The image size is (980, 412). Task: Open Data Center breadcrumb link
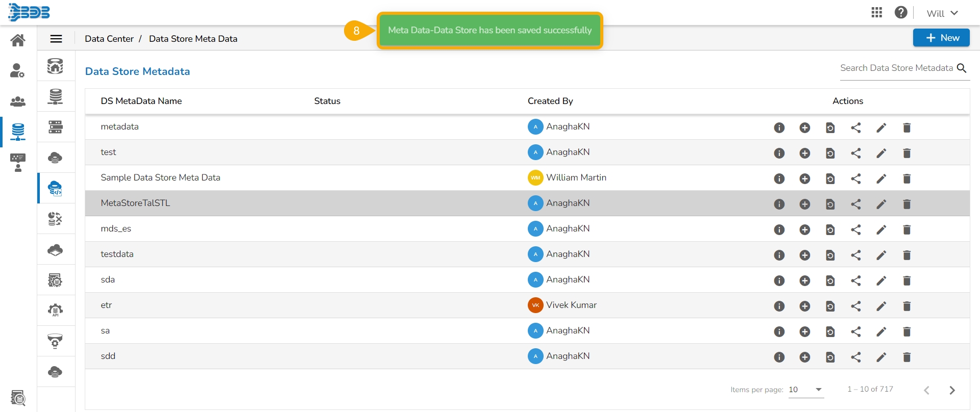tap(109, 39)
